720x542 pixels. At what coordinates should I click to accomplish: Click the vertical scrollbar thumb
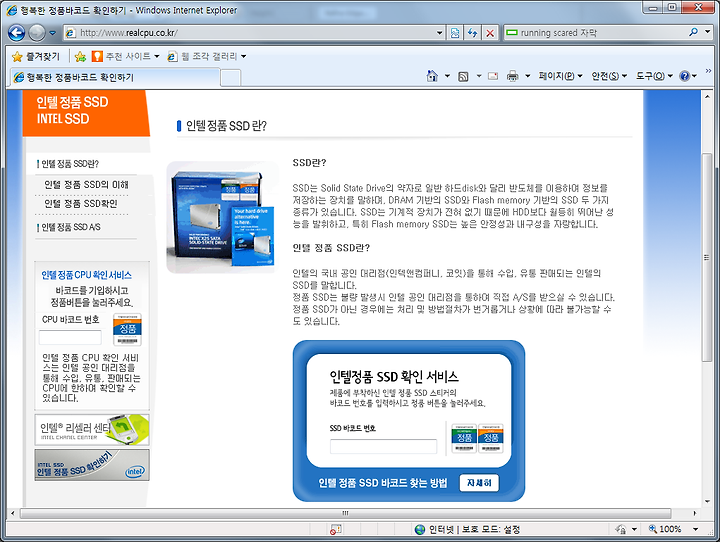[707, 257]
